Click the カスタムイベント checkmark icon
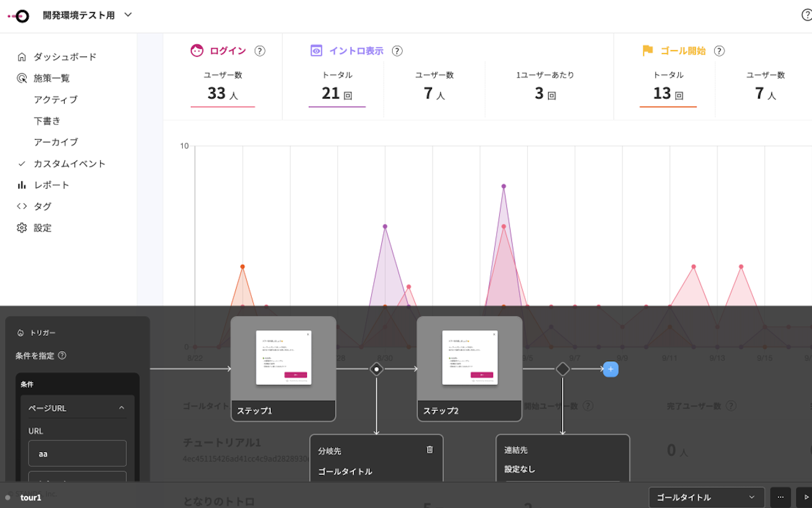Viewport: 812px width, 508px height. click(x=22, y=164)
